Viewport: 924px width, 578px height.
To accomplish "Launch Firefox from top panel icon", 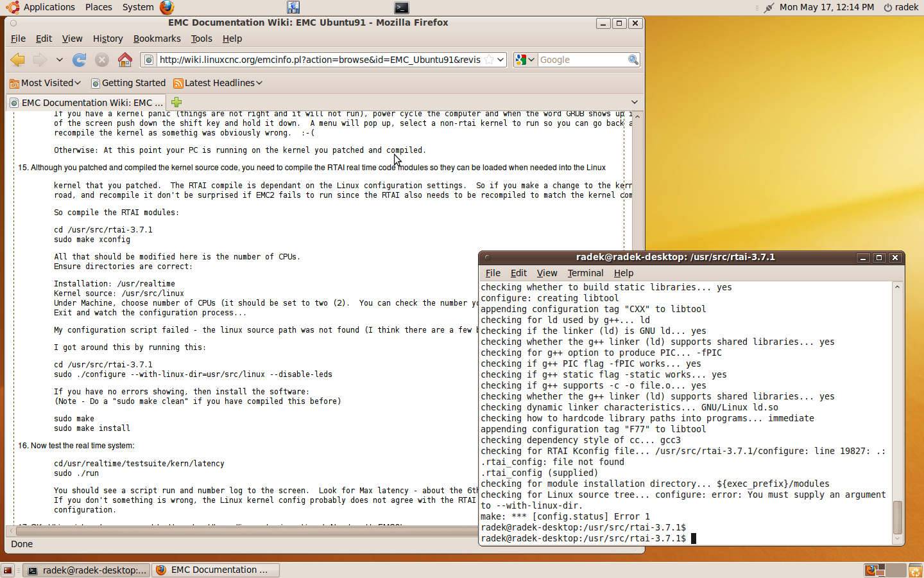I will click(x=167, y=7).
